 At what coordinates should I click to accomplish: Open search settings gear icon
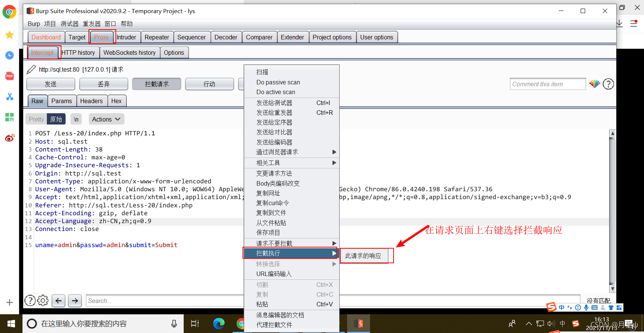(43, 300)
